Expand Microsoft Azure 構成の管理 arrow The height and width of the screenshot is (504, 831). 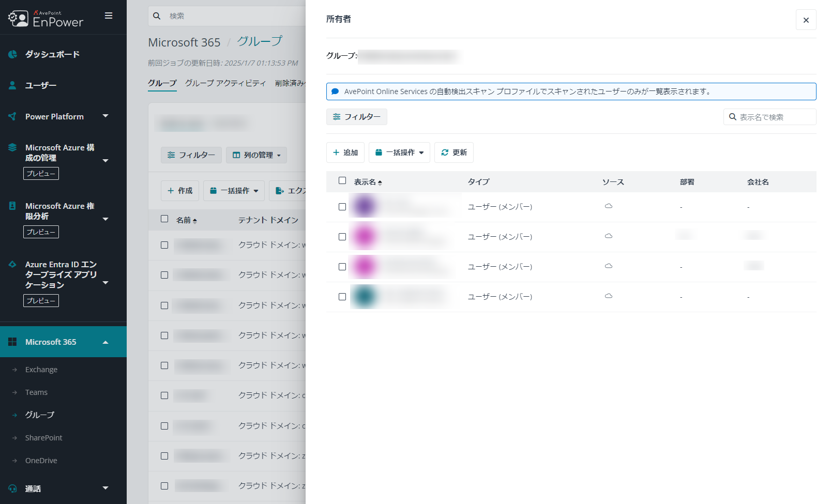(x=105, y=161)
